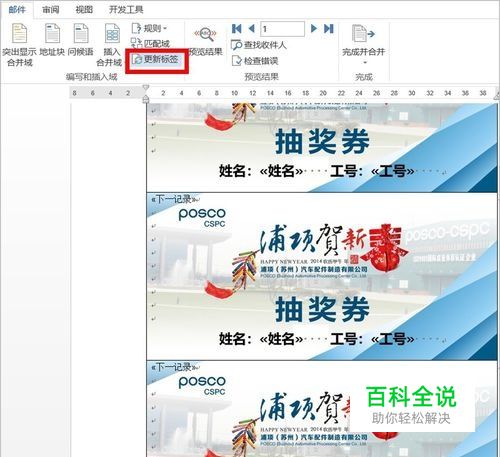
Task: Open the 邮件 ribbon tab
Action: coord(17,9)
